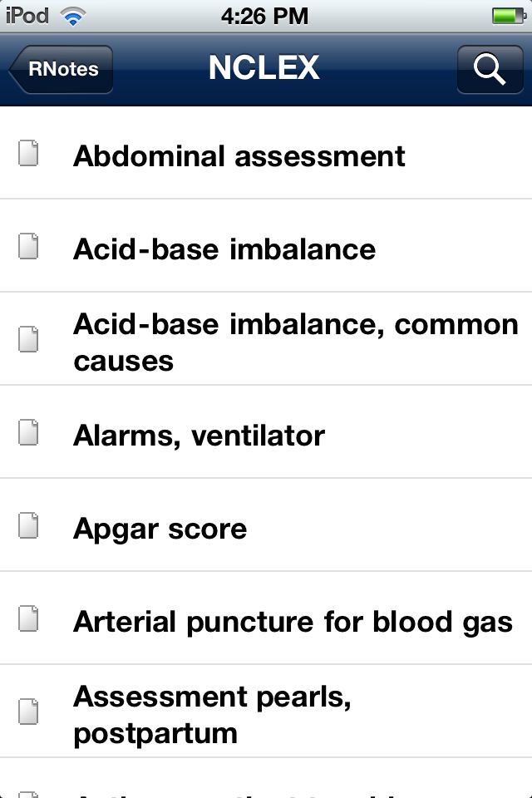Viewport: 532px width, 798px height.
Task: Tap the page icon for Acid-base imbalance, common causes
Action: coord(28,339)
